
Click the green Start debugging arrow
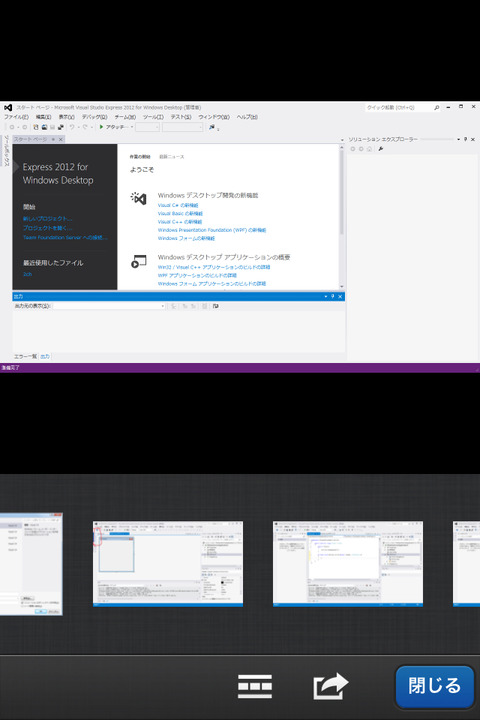pyautogui.click(x=101, y=127)
